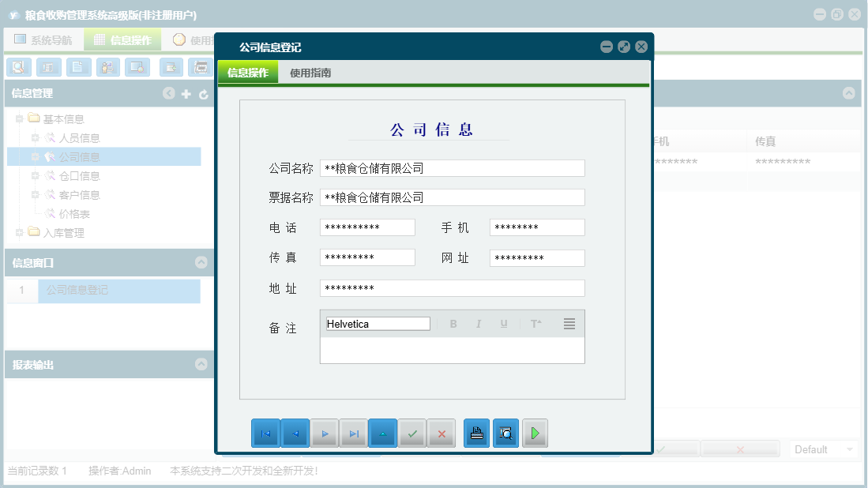Select the search toolbar icon at top left

click(18, 67)
